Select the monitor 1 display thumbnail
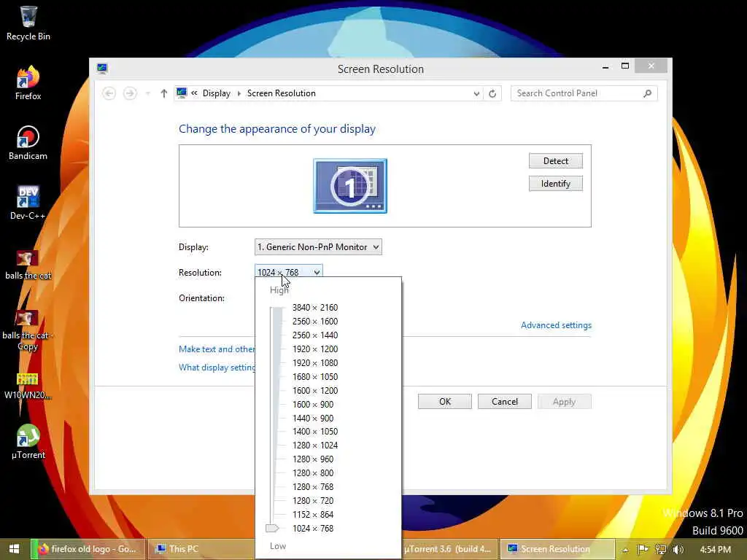This screenshot has width=747, height=560. 350,186
